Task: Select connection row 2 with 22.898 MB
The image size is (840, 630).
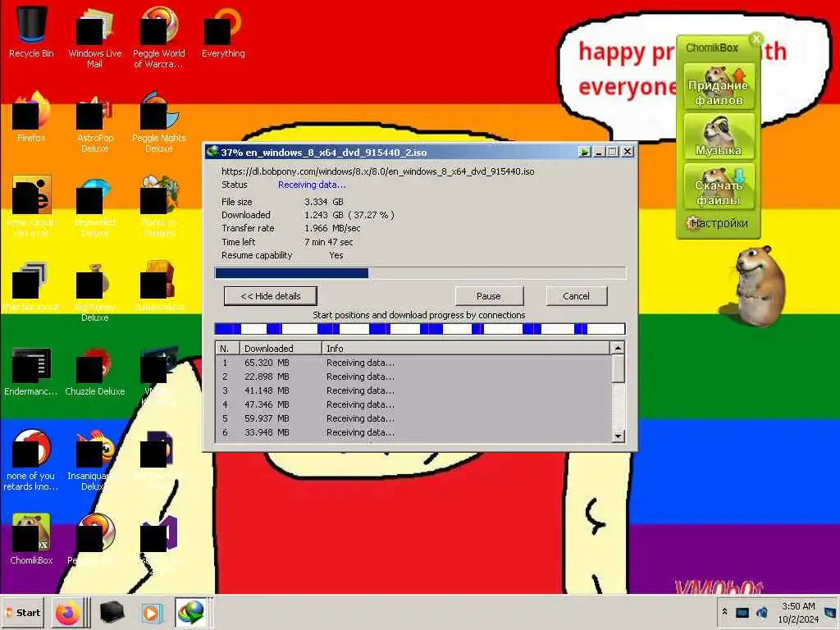Action: coord(413,377)
